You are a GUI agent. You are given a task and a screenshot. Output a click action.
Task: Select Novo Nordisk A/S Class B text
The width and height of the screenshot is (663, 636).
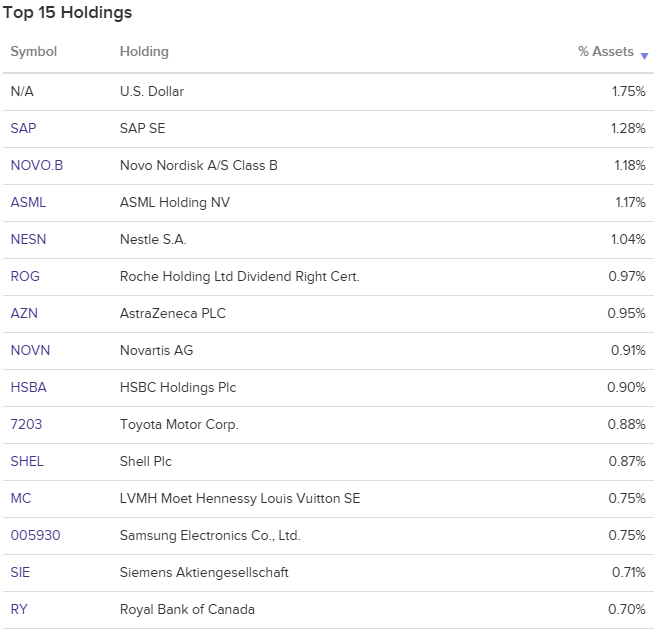pyautogui.click(x=199, y=165)
